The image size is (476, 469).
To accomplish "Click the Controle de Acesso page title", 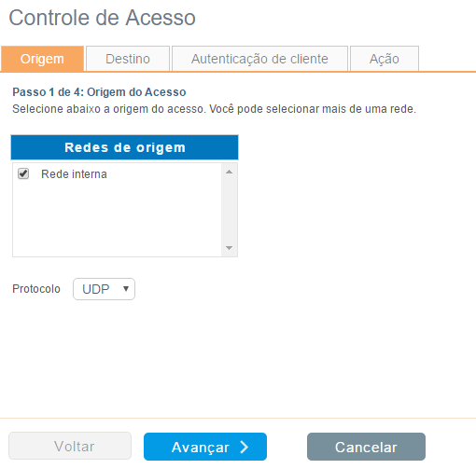I will click(102, 18).
